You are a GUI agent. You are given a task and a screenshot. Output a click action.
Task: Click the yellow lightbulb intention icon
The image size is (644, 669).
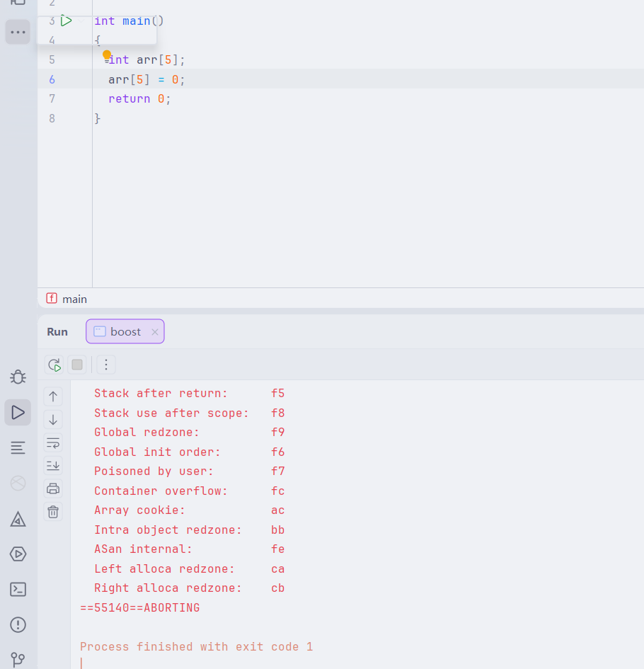[107, 55]
